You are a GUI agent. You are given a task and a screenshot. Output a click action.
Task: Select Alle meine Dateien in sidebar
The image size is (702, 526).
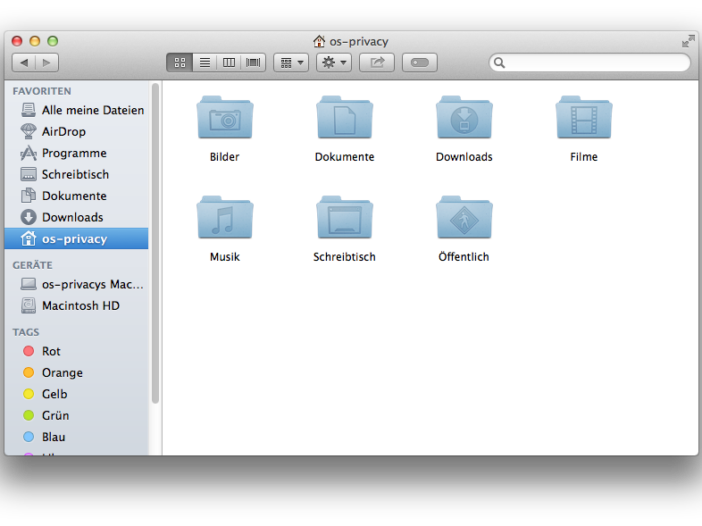pyautogui.click(x=77, y=110)
